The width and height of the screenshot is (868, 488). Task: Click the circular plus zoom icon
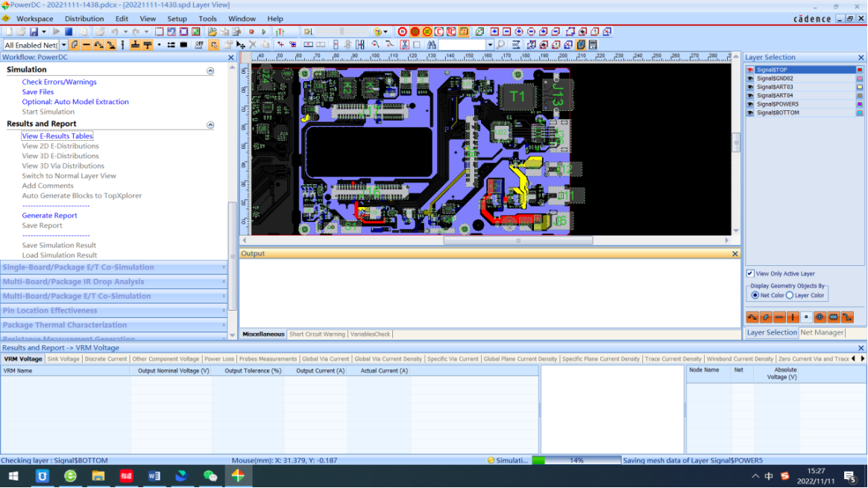519,31
